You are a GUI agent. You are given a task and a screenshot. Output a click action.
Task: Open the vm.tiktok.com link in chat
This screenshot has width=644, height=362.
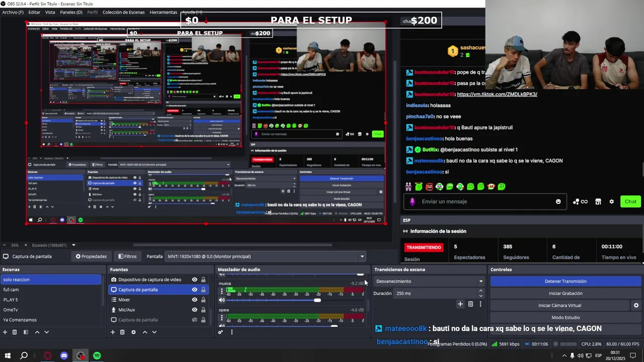pyautogui.click(x=497, y=94)
